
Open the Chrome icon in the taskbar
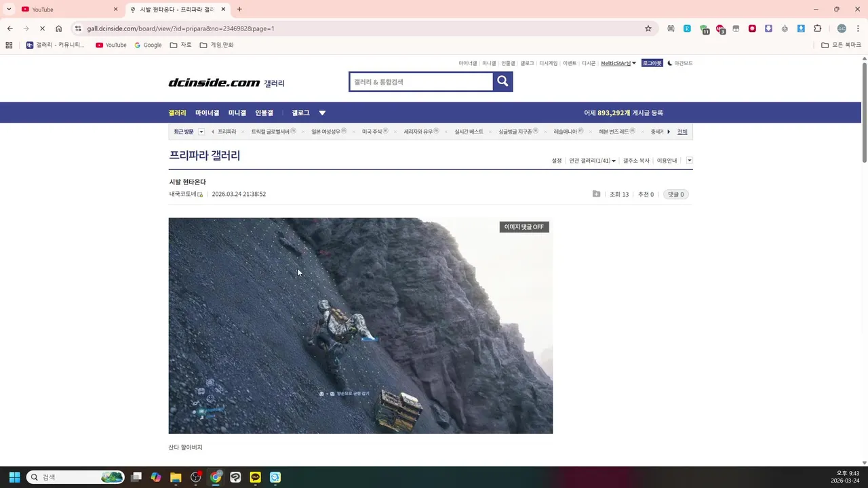216,477
